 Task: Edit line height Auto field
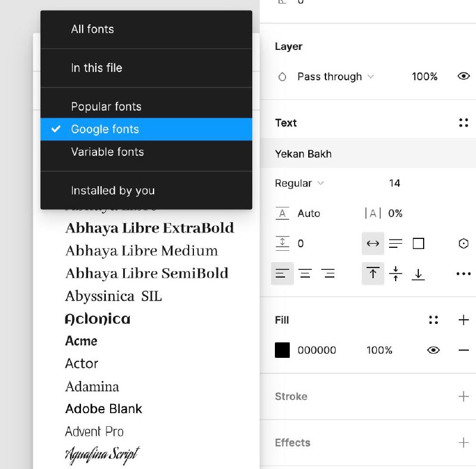[x=309, y=213]
